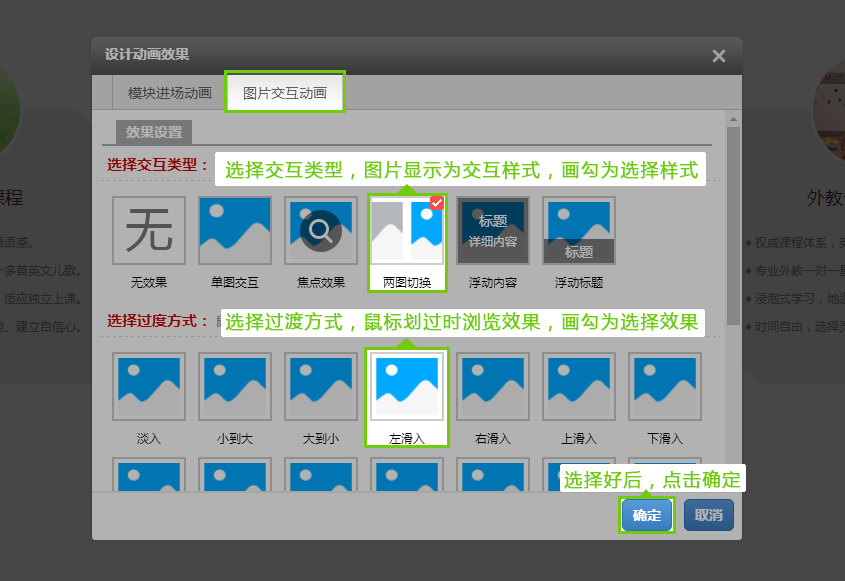Viewport: 845px width, 581px height.
Task: Close the 设计动画效果 dialog
Action: pos(718,56)
